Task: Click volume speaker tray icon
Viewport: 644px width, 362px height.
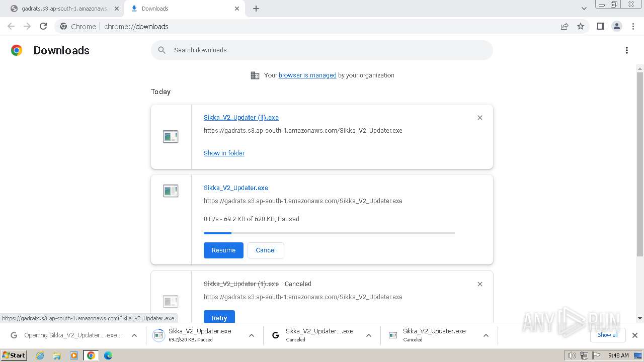Action: click(572, 355)
